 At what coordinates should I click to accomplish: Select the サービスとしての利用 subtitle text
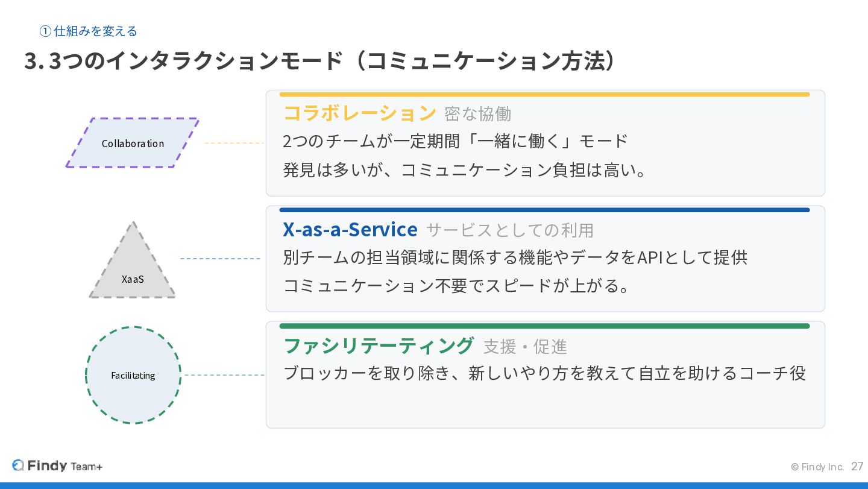click(510, 230)
